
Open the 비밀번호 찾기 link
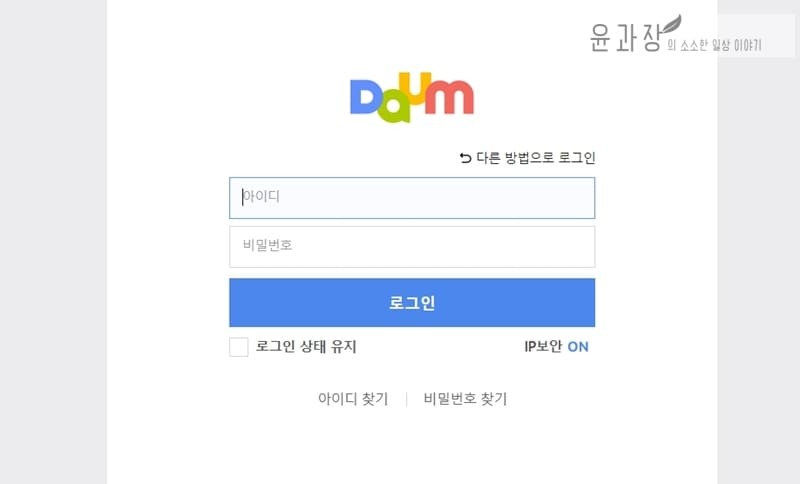[465, 399]
